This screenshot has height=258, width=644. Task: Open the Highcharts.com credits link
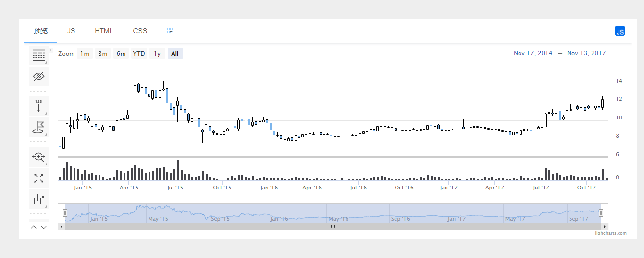click(610, 233)
